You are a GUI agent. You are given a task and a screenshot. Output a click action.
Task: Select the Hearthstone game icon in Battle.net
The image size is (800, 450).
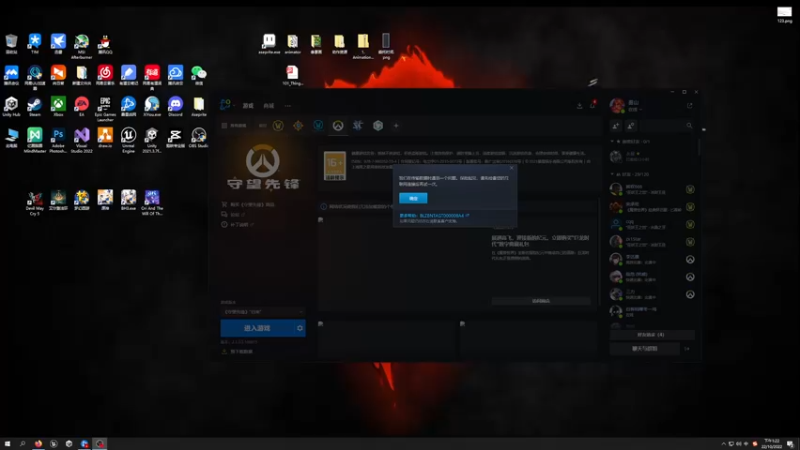click(x=298, y=126)
